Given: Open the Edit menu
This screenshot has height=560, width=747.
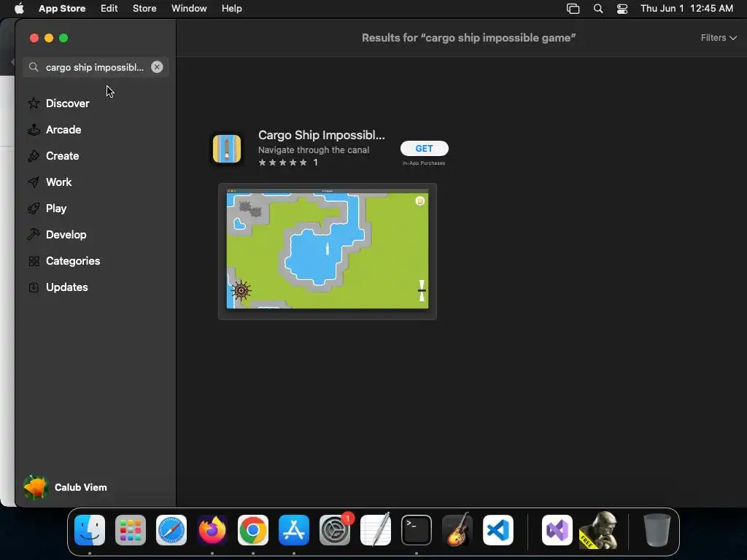Looking at the screenshot, I should point(109,8).
